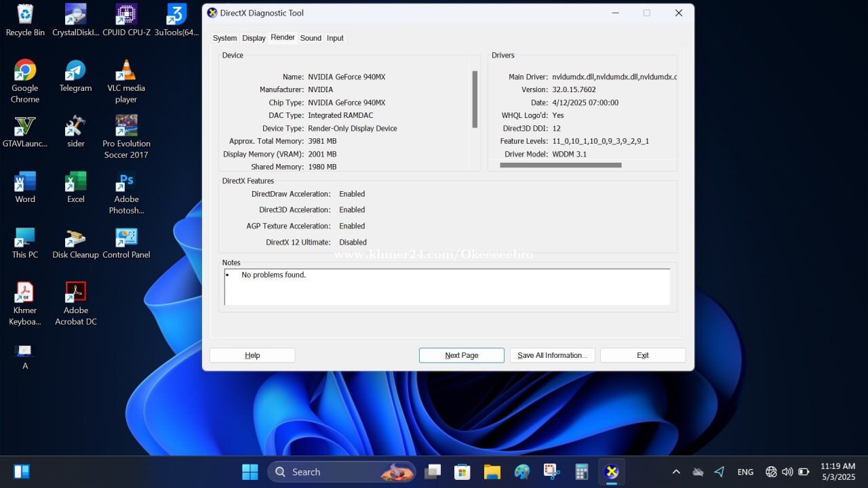Viewport: 868px width, 488px height.
Task: Click the DirectX Diagnostic Tool taskbar icon
Action: point(612,472)
